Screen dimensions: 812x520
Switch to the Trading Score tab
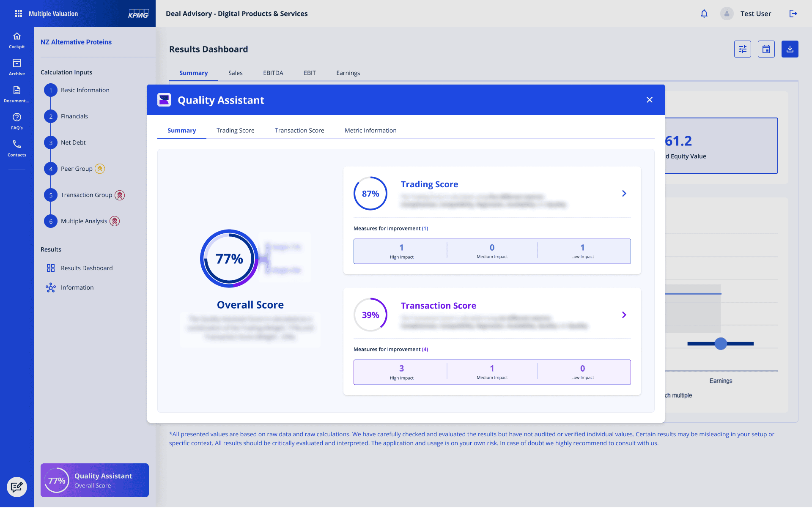click(236, 130)
